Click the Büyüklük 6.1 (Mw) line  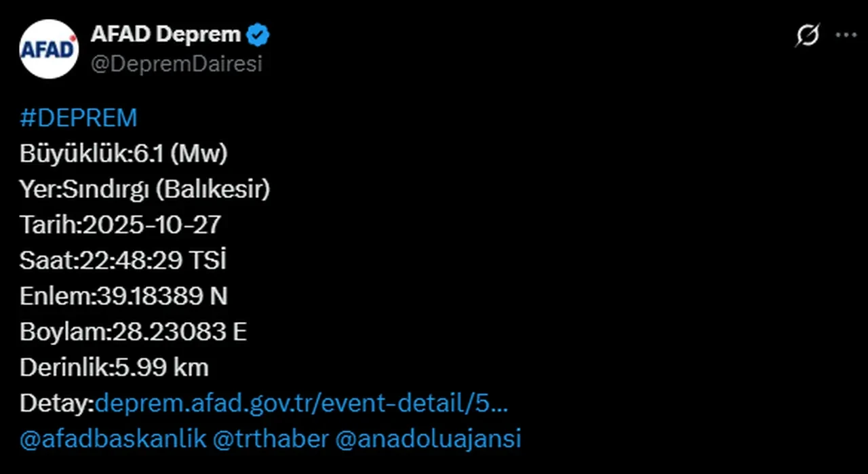click(x=123, y=154)
